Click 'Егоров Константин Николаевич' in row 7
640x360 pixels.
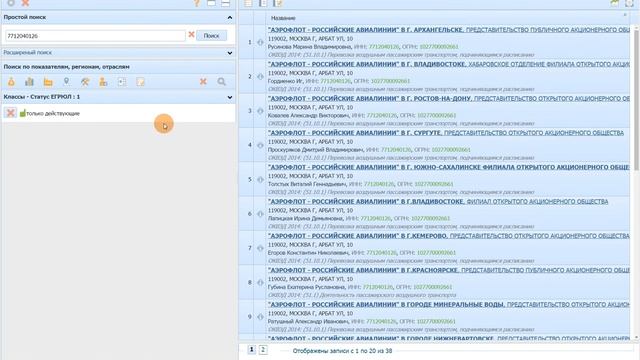(x=309, y=253)
